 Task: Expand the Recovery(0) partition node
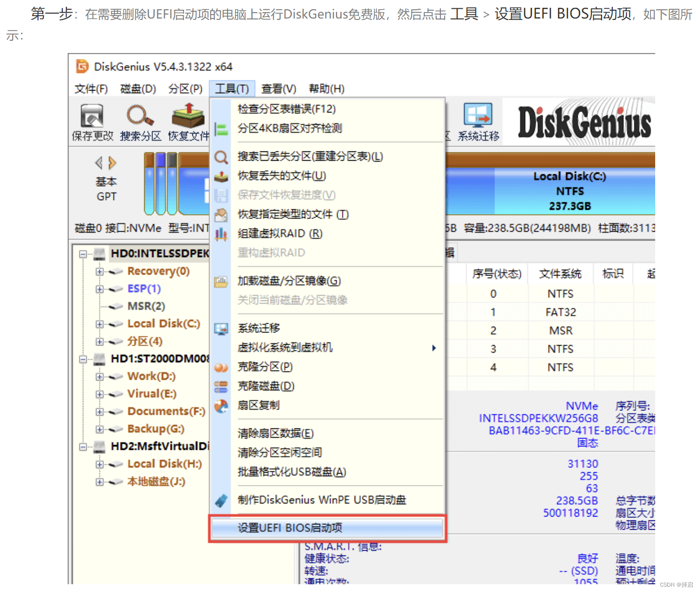point(99,272)
